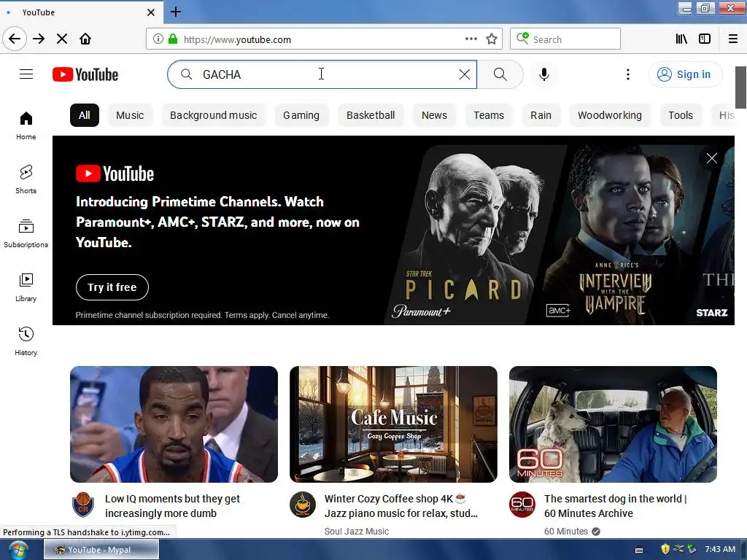Open YouTube guide hamburger menu
This screenshot has height=560, width=747.
click(x=26, y=74)
